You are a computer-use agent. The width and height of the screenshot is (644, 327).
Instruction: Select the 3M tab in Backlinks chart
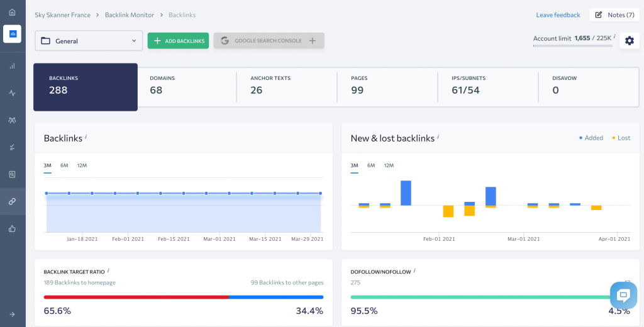pyautogui.click(x=47, y=165)
